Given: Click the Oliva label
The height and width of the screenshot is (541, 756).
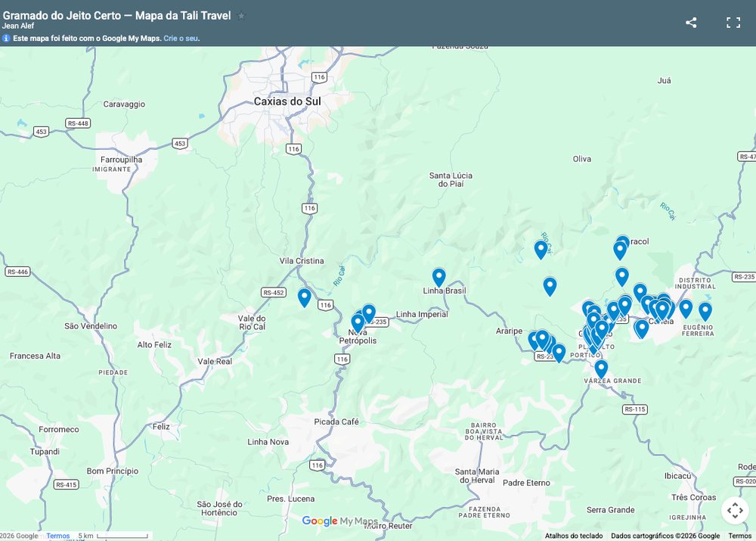Looking at the screenshot, I should (x=582, y=159).
